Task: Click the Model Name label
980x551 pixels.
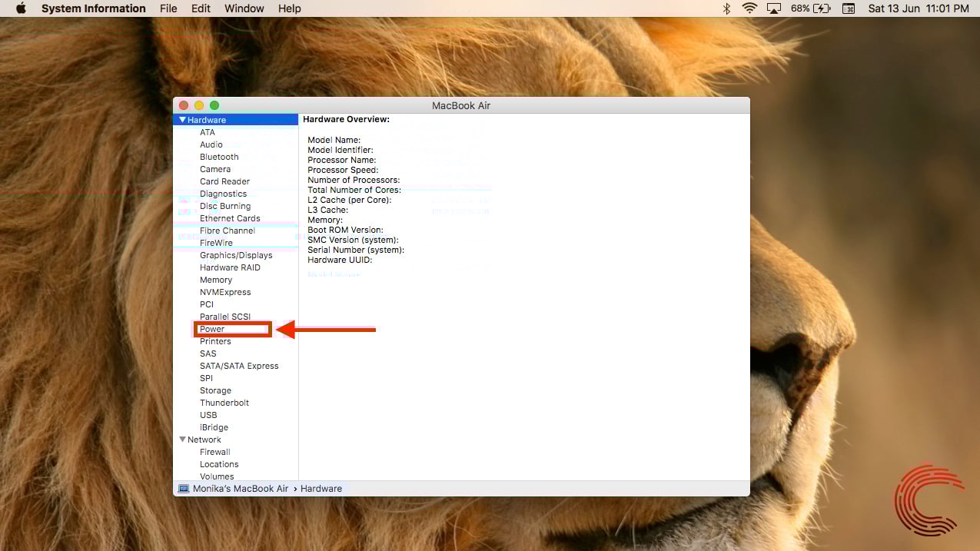Action: coord(334,140)
